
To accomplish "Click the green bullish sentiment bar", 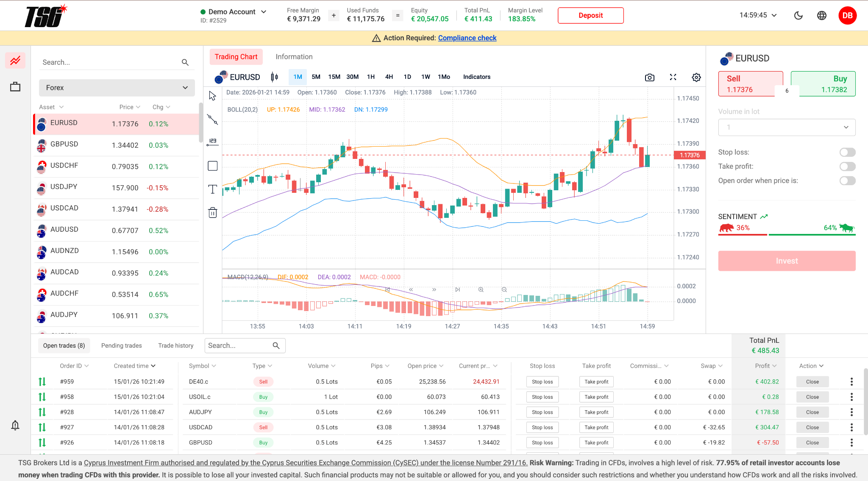I will coord(812,234).
